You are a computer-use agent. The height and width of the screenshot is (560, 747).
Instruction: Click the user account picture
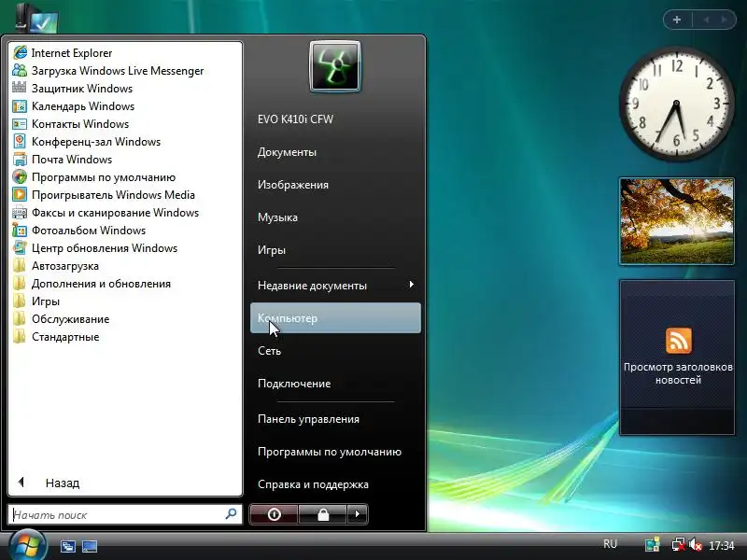tap(335, 66)
